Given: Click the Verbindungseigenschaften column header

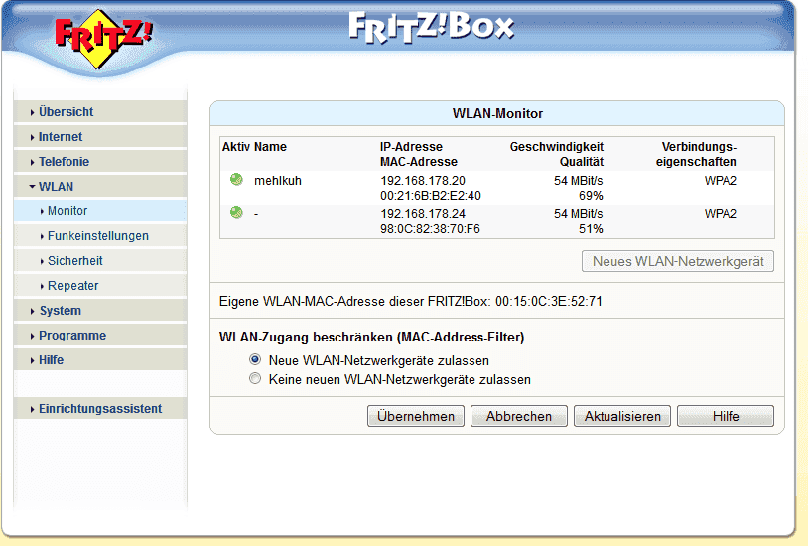Looking at the screenshot, I should [696, 154].
